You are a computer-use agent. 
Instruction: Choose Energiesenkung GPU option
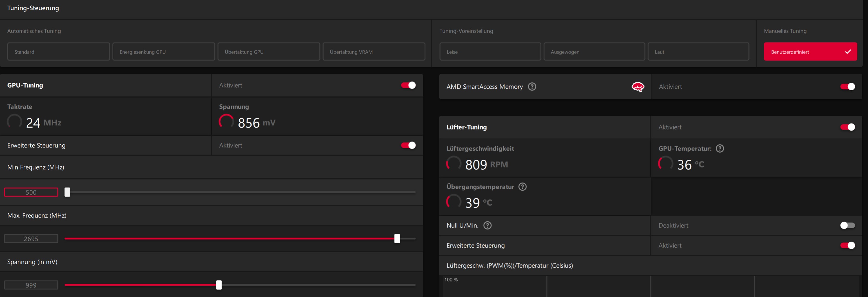tap(163, 51)
